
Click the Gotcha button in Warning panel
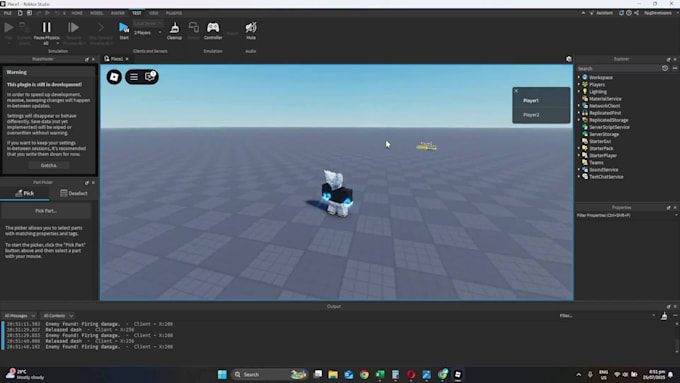pos(49,165)
